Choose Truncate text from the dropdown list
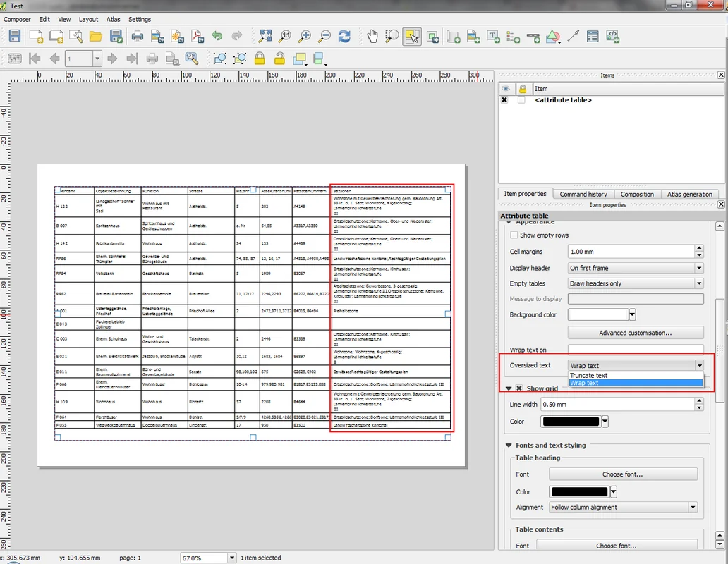Screen dimensions: 728x564 pos(588,376)
